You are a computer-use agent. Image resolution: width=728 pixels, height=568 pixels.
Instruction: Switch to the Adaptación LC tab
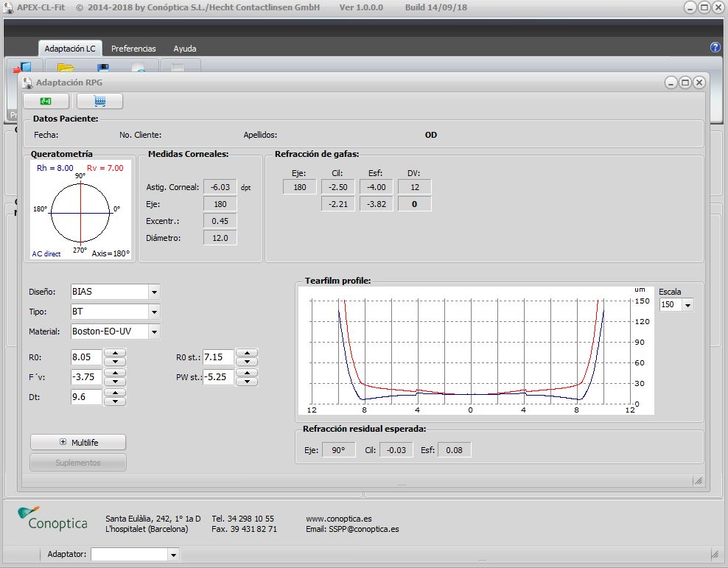point(70,49)
